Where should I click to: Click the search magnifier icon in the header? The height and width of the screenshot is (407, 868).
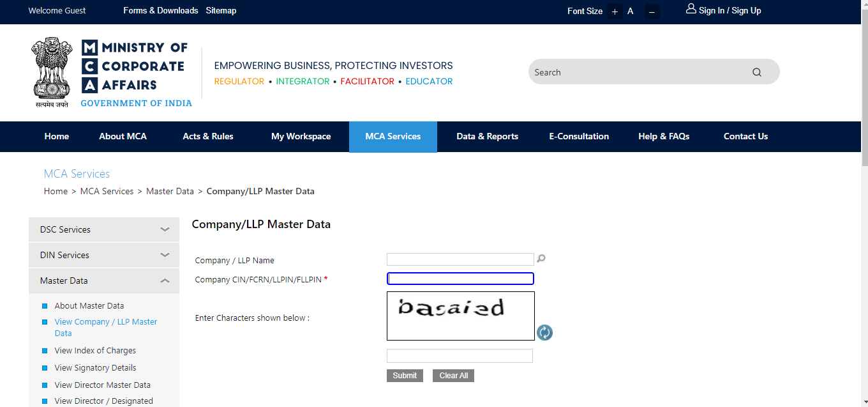(756, 72)
